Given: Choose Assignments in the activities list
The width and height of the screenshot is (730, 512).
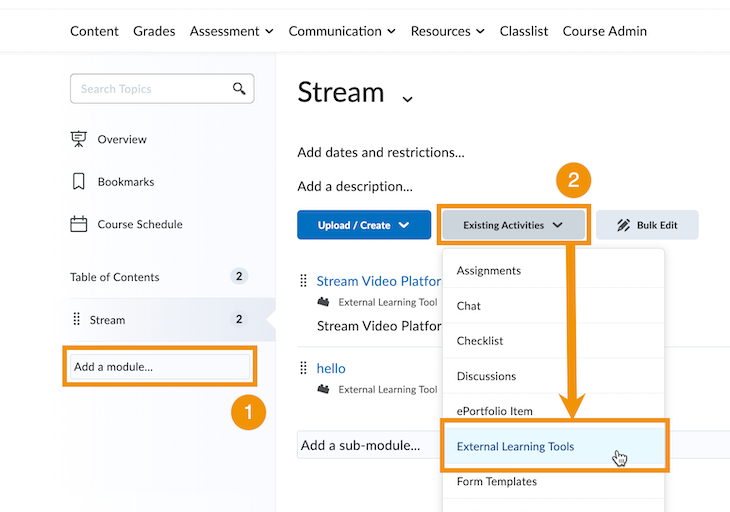Looking at the screenshot, I should click(489, 270).
